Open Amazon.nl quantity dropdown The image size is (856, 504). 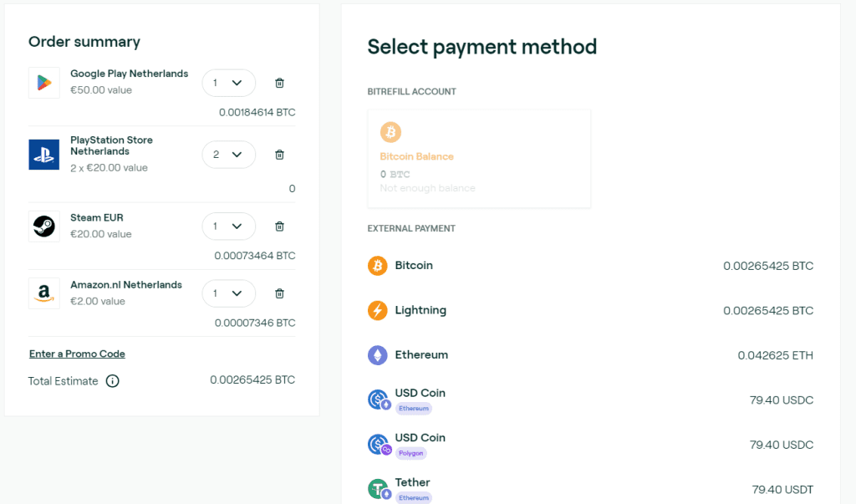[228, 293]
